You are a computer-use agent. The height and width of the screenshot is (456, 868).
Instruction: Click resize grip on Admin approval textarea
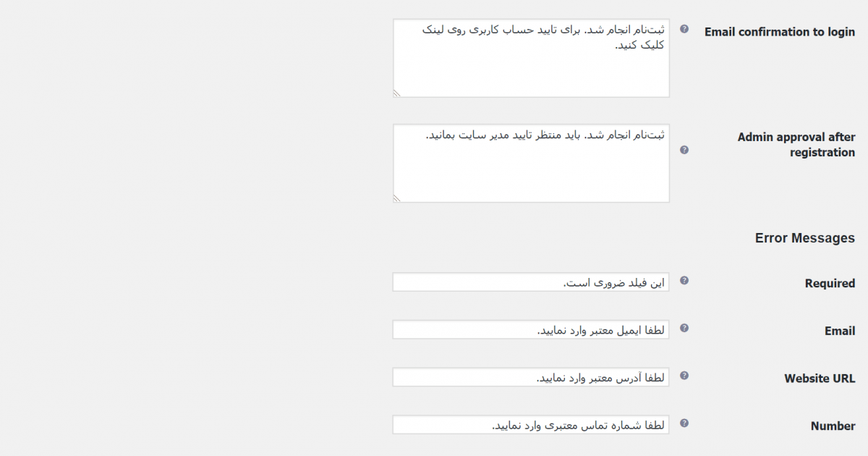[397, 198]
